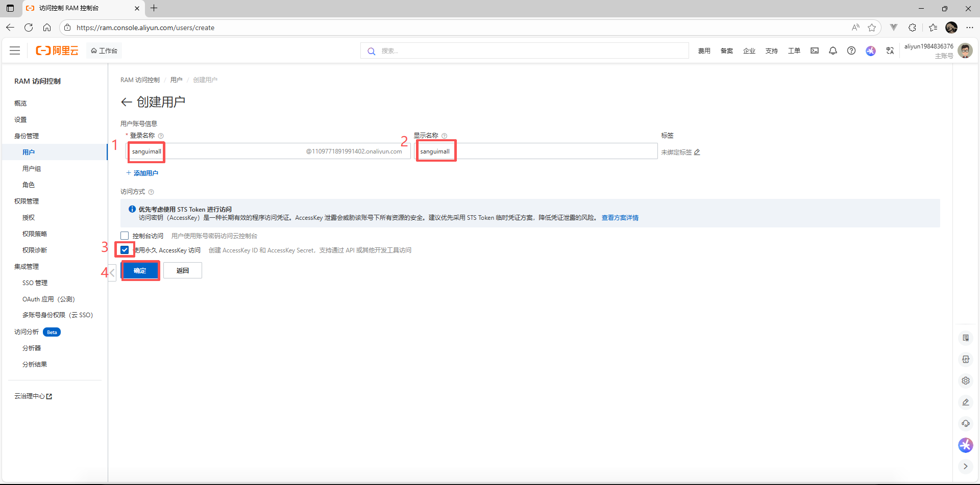This screenshot has height=485, width=980.
Task: Click the 确定 confirm button
Action: click(x=140, y=270)
